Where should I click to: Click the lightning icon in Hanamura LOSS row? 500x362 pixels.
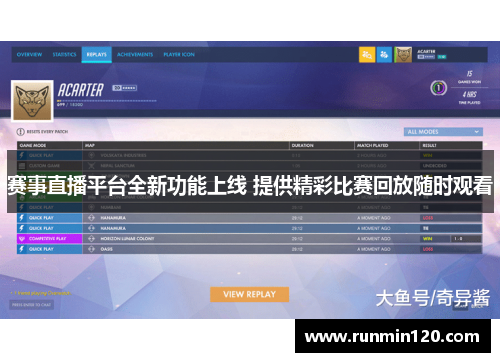(22, 218)
